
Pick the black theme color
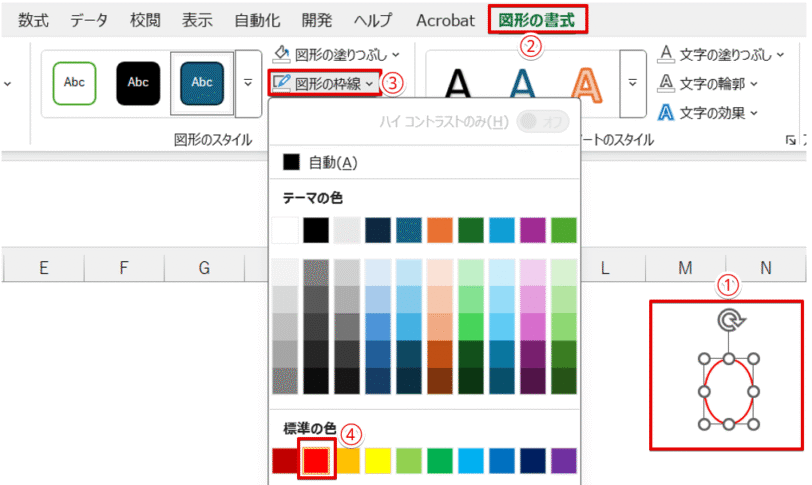(316, 230)
